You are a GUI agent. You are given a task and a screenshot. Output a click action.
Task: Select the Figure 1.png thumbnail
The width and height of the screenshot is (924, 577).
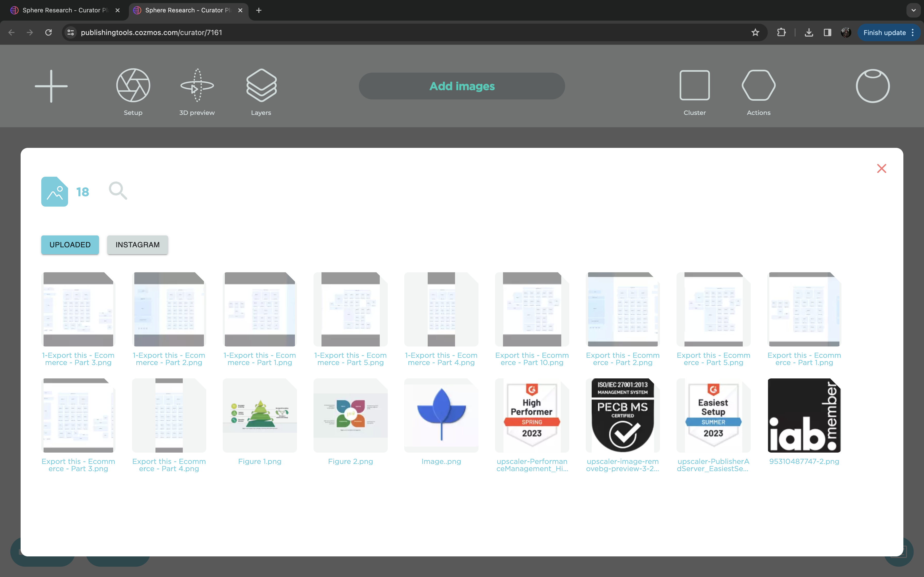[260, 415]
